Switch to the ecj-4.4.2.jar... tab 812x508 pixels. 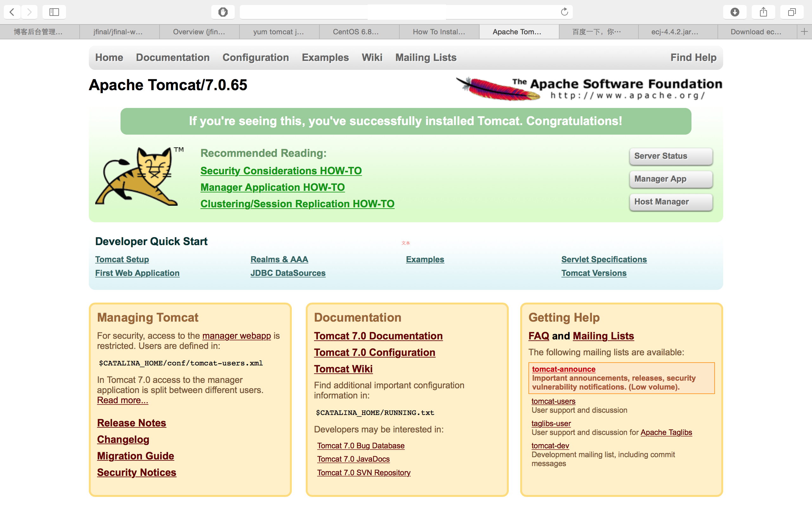click(x=678, y=31)
